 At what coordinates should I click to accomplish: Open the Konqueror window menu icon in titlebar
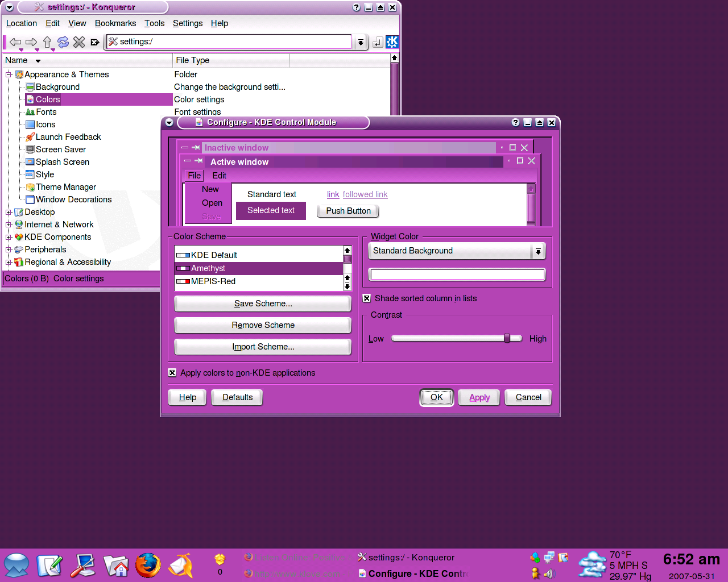click(x=9, y=7)
